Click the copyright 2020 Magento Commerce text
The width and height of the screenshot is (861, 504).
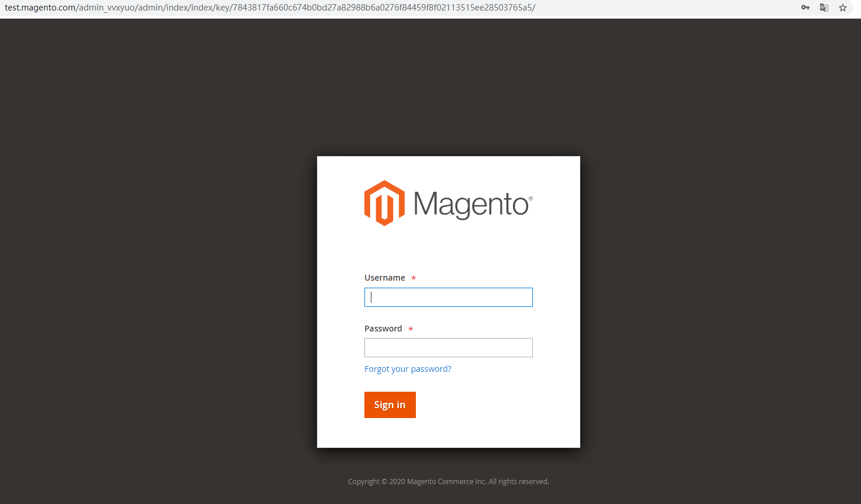(x=449, y=482)
